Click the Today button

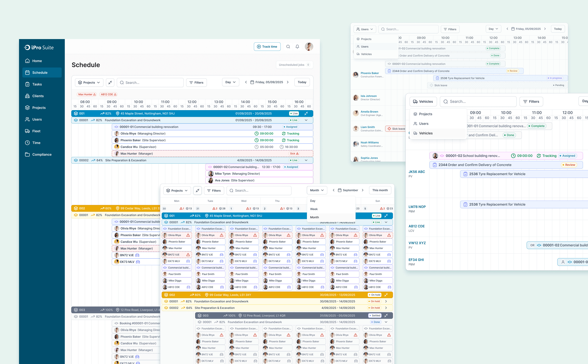[x=302, y=82]
